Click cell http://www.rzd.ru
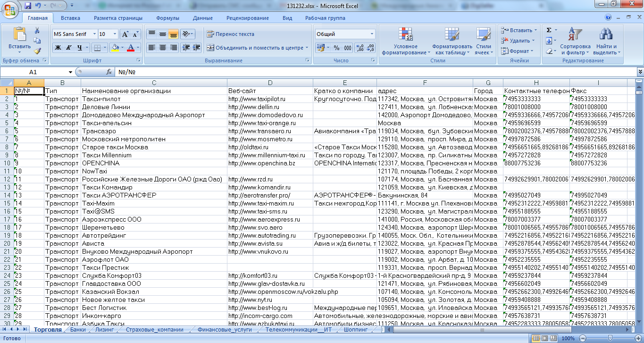The image size is (644, 343). point(270,180)
